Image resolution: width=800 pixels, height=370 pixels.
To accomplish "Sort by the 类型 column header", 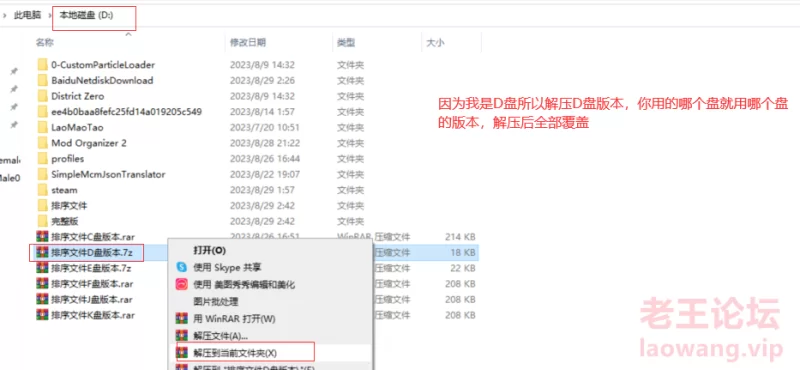I will click(346, 43).
